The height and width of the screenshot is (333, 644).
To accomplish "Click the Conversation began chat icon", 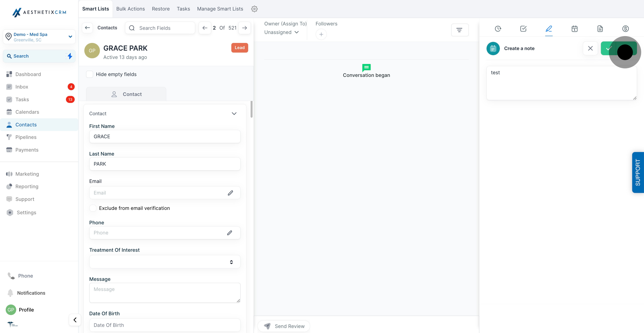I will [x=366, y=67].
